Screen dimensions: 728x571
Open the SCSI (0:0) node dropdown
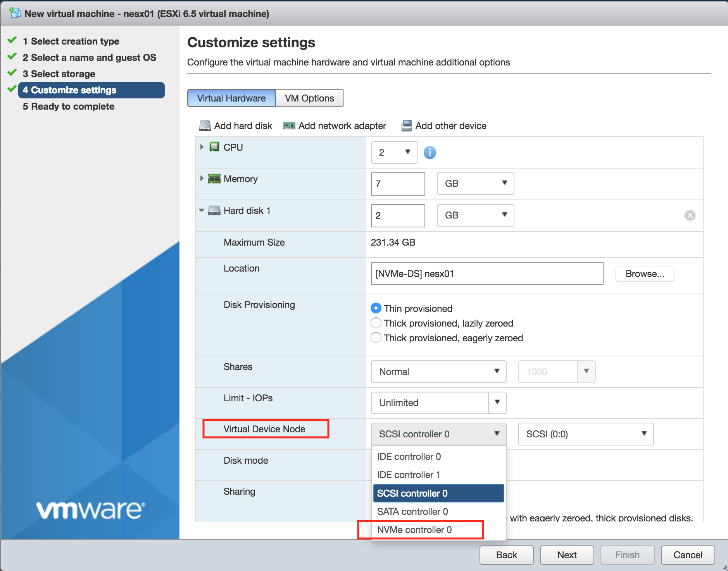(x=586, y=434)
